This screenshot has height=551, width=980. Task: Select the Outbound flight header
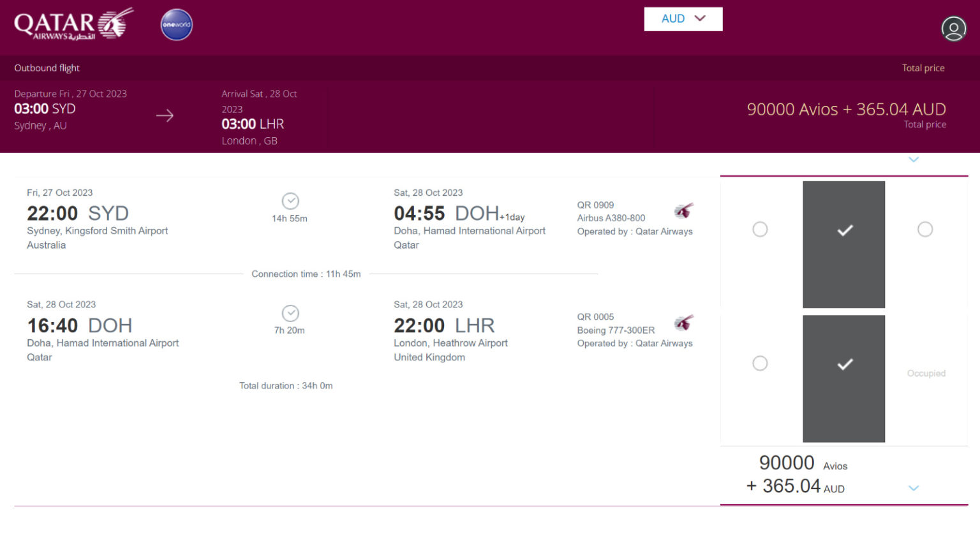46,68
